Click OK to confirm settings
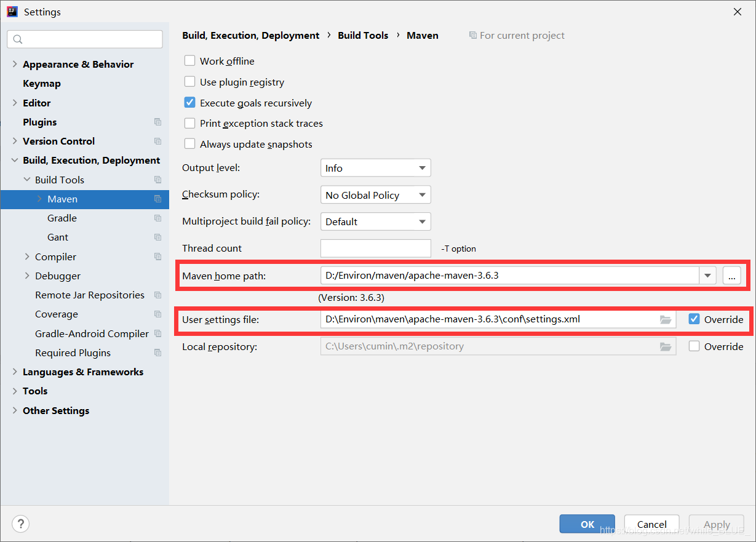756x542 pixels. tap(587, 524)
